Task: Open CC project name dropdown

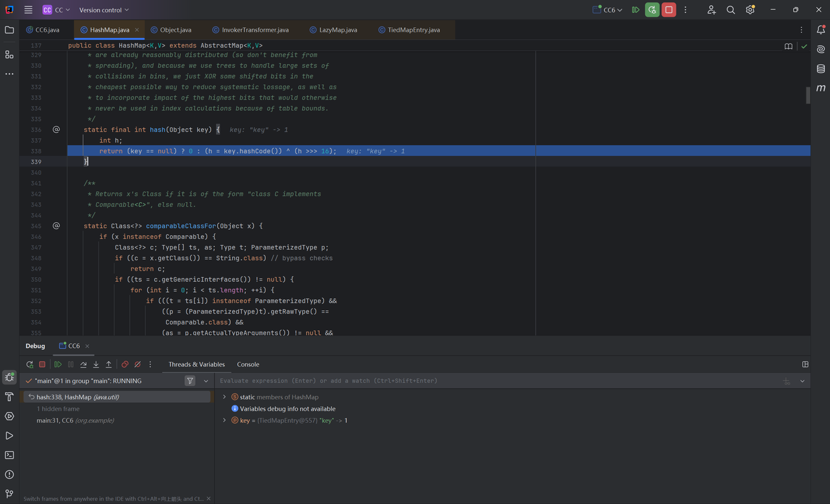Action: [x=57, y=10]
